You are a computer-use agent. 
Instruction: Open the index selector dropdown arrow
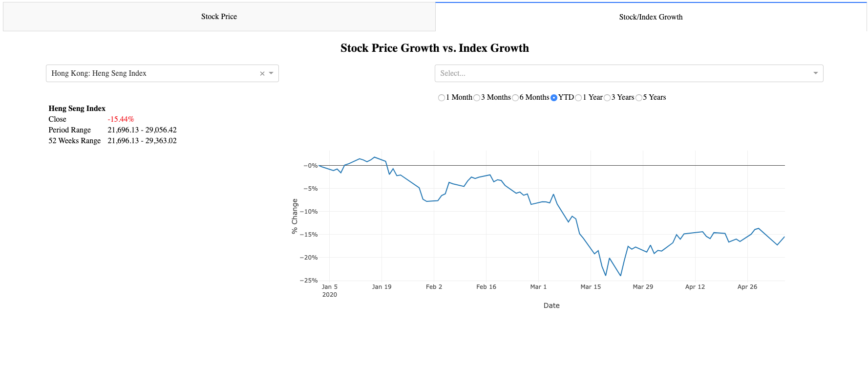(271, 73)
